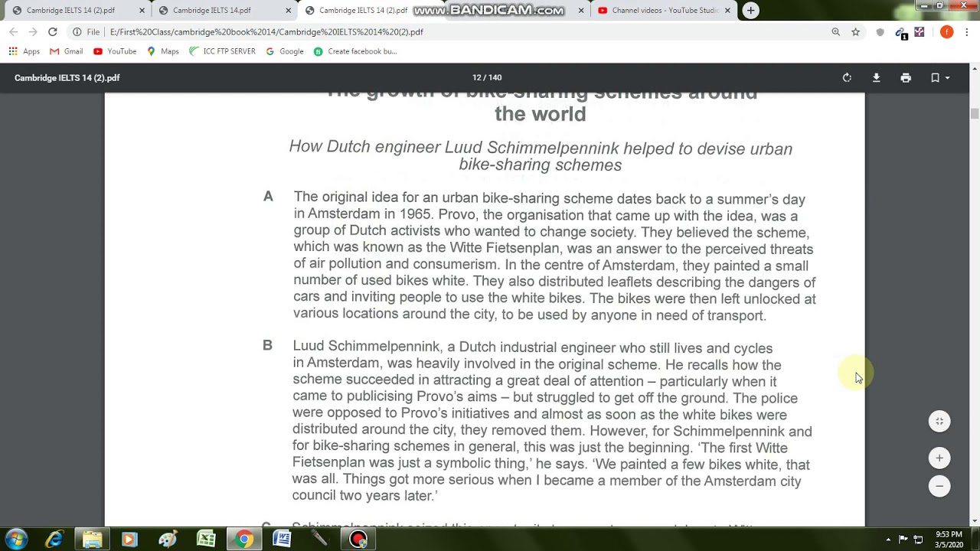The image size is (980, 551).
Task: Open File Explorer from taskbar
Action: pyautogui.click(x=92, y=540)
